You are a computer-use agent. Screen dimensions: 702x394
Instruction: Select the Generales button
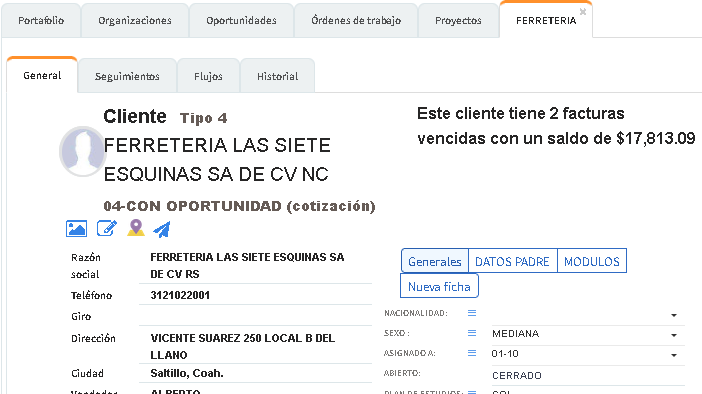(x=435, y=261)
